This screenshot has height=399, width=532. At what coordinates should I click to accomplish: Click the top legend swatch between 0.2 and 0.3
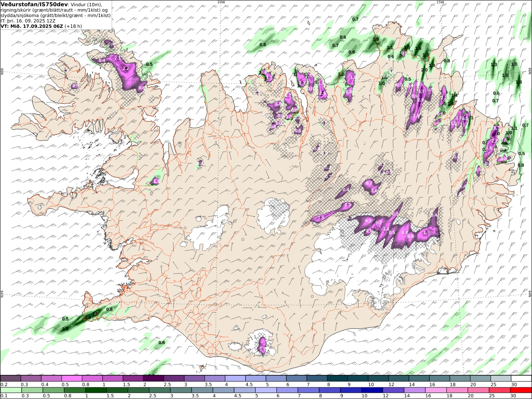(x=10, y=379)
